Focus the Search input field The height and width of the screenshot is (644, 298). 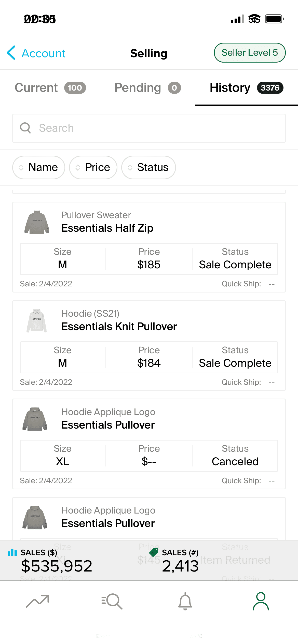pos(149,128)
